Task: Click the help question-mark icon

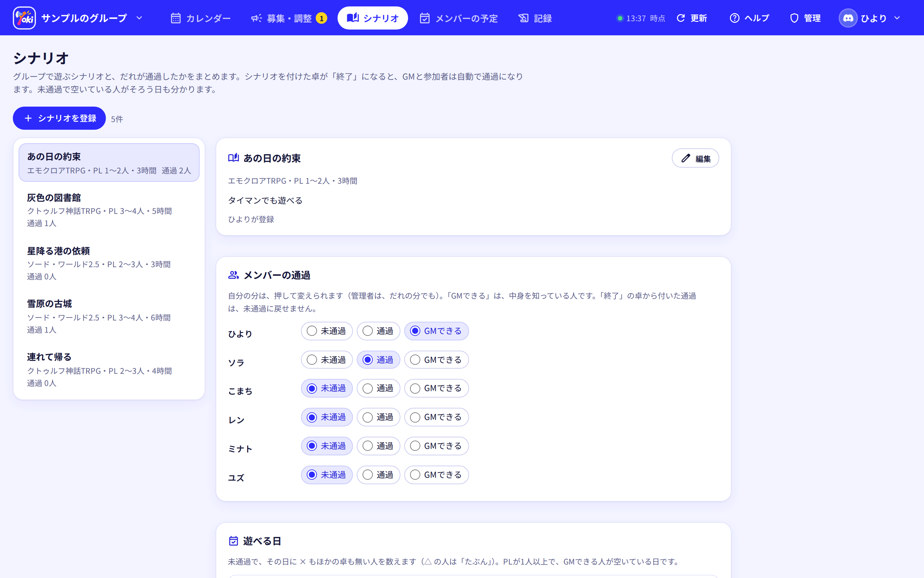Action: [734, 18]
